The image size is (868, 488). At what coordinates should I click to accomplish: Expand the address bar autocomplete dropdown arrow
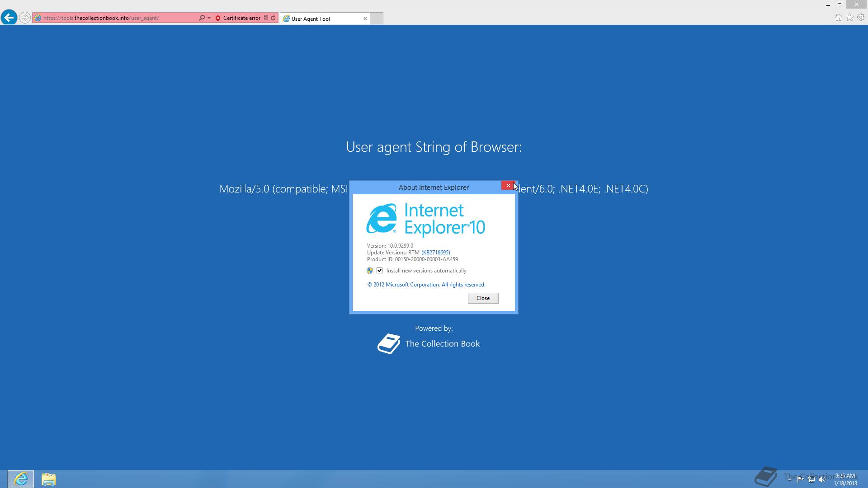click(x=209, y=18)
